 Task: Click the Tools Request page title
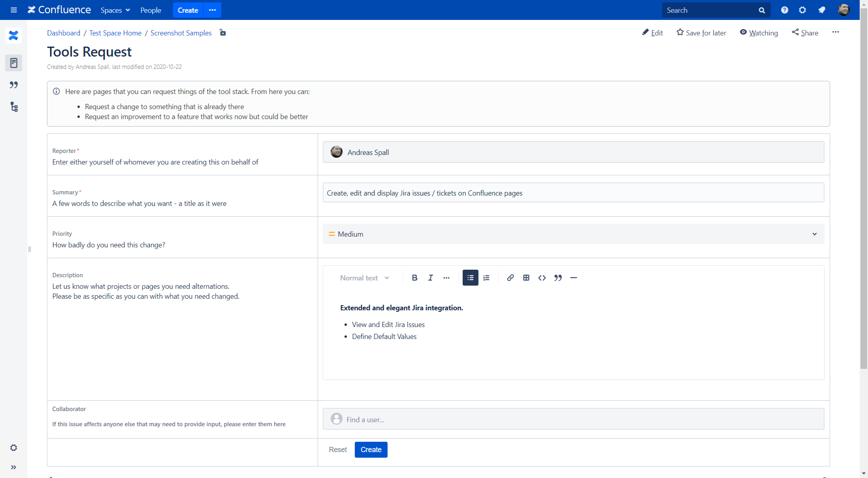click(89, 52)
